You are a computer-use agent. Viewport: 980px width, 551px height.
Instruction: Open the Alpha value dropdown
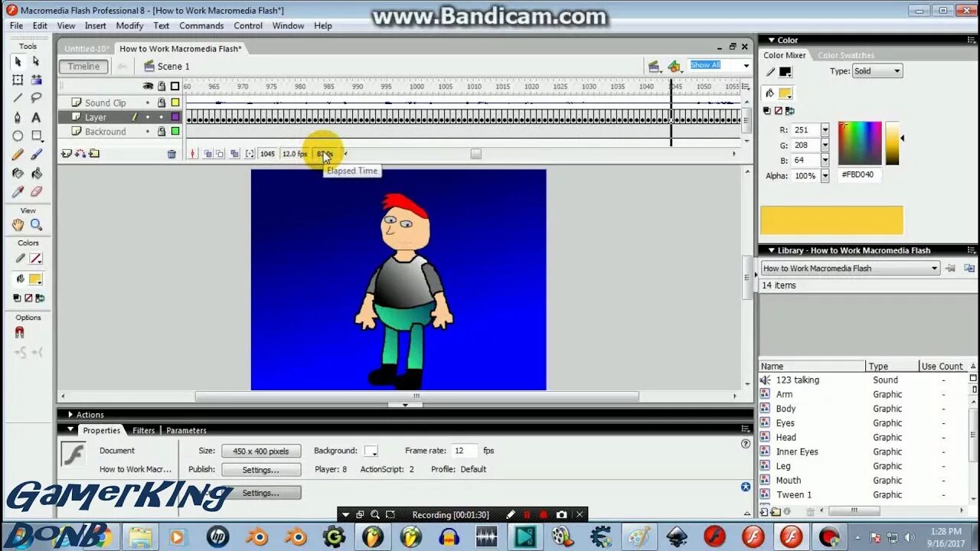(x=825, y=176)
